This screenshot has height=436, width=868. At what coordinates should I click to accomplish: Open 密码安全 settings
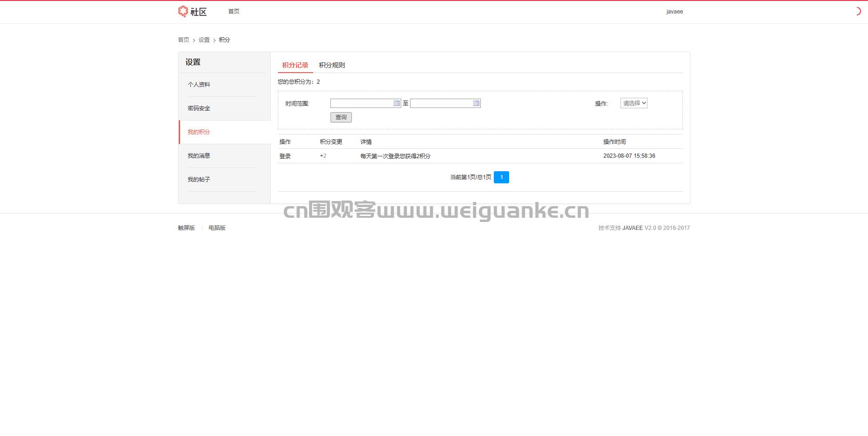pos(199,108)
